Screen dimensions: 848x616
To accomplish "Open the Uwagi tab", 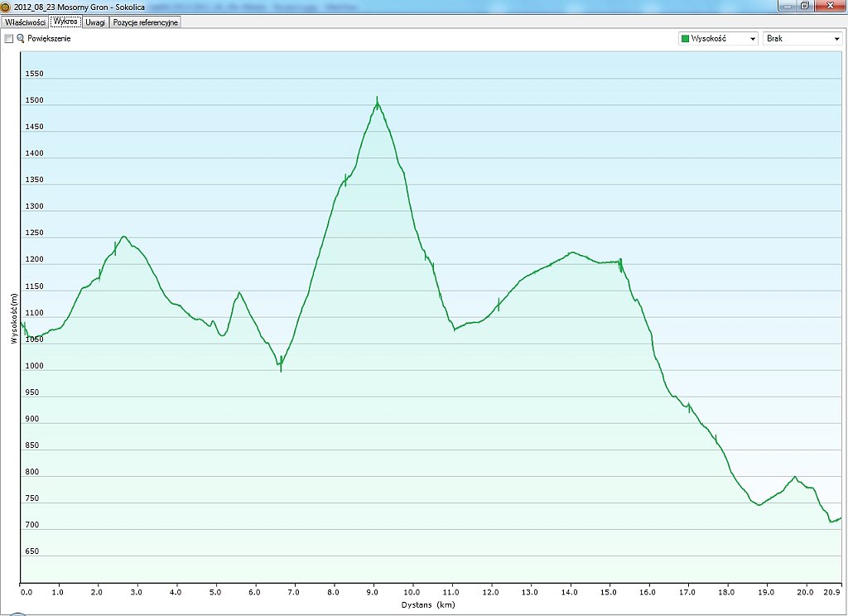I will [x=95, y=22].
